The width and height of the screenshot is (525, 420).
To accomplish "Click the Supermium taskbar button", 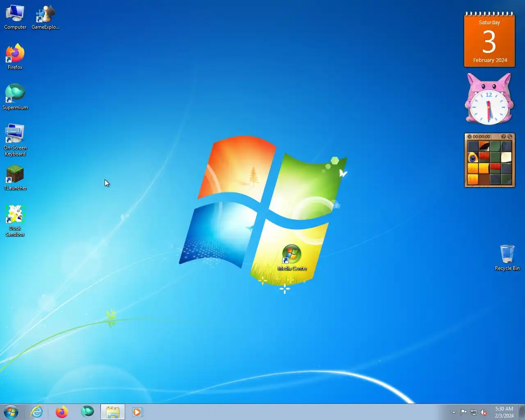I will tap(87, 412).
